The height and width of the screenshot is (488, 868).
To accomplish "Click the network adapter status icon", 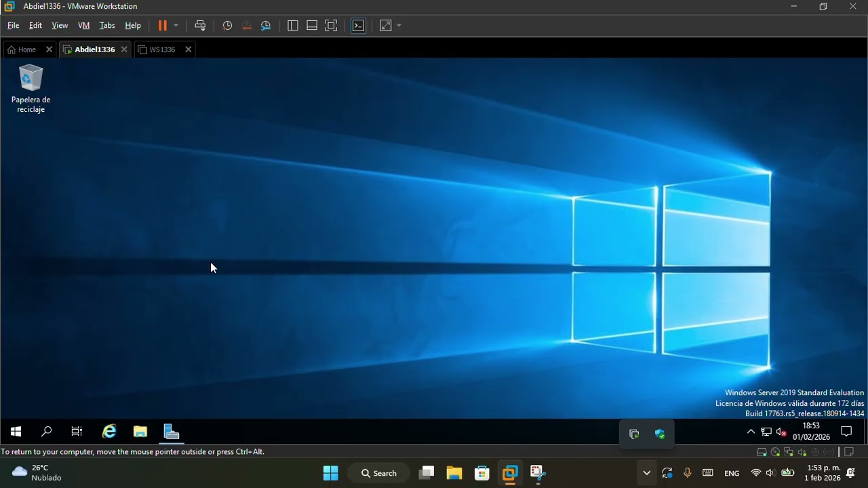I will pos(789,452).
